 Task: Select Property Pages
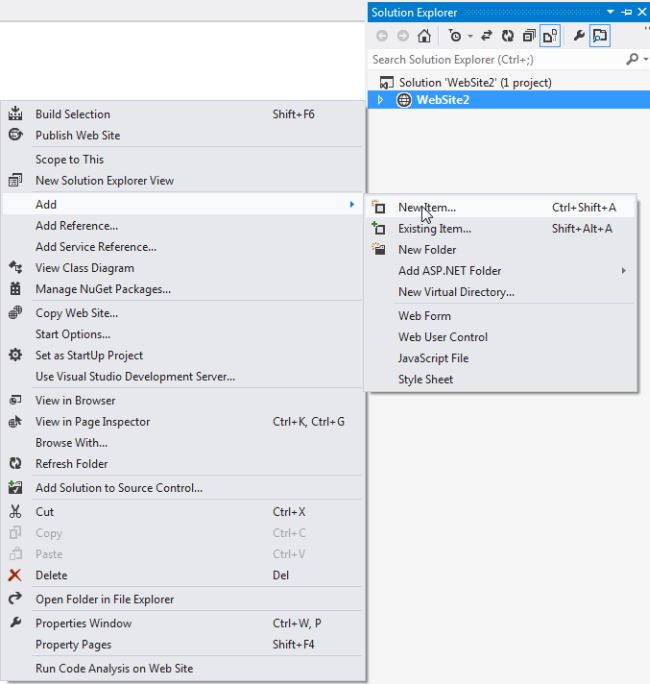click(x=183, y=645)
